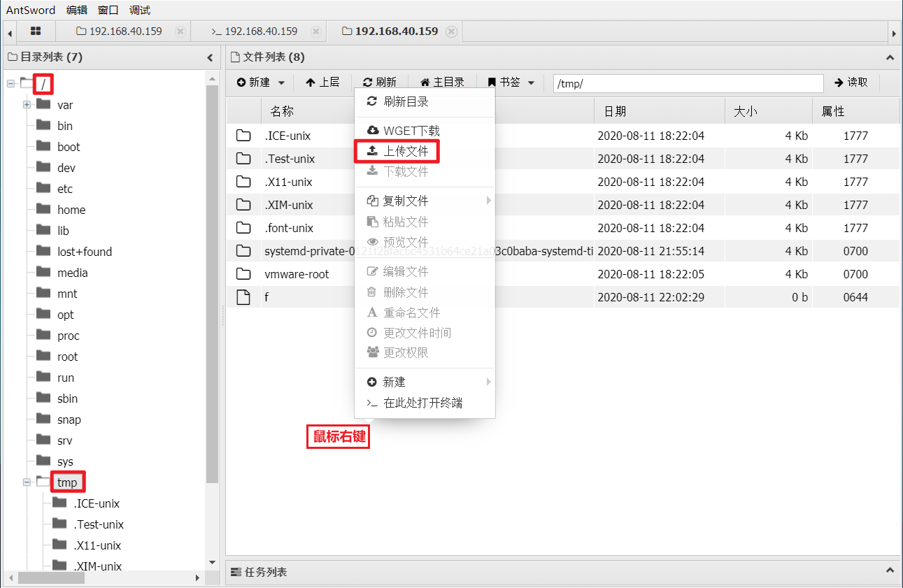Click the folder icon of .font-unix row
Viewport: 903px width, 588px height.
243,228
